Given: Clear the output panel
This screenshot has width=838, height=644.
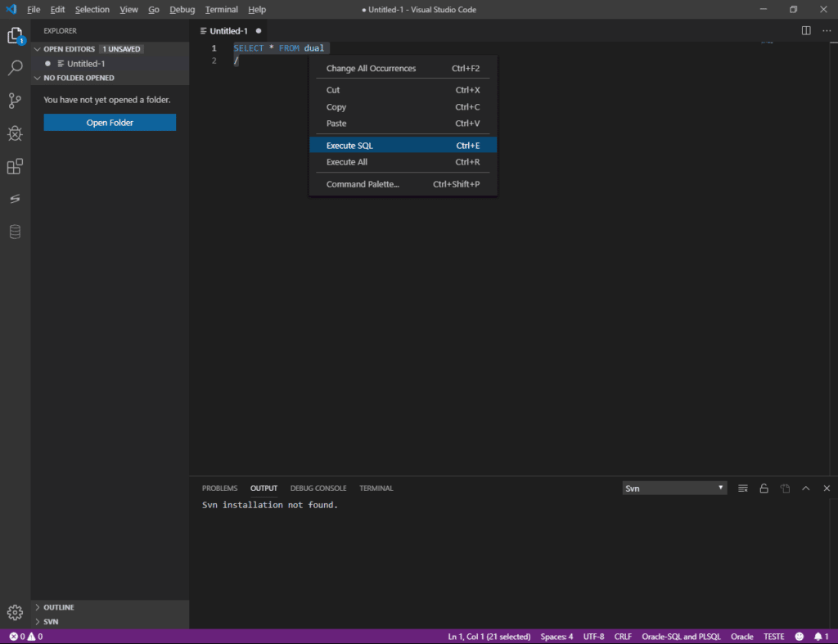Looking at the screenshot, I should pyautogui.click(x=743, y=489).
